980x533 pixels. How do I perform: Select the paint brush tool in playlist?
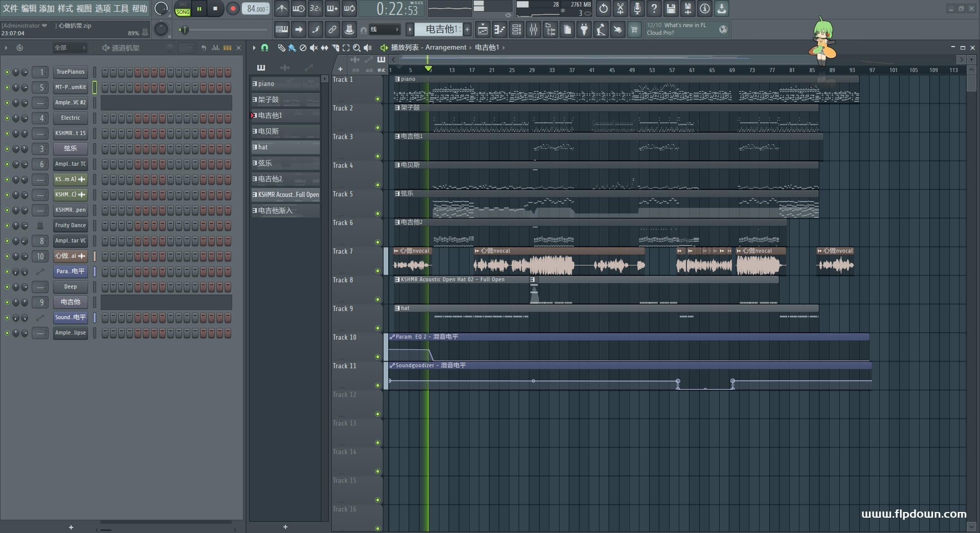[292, 48]
